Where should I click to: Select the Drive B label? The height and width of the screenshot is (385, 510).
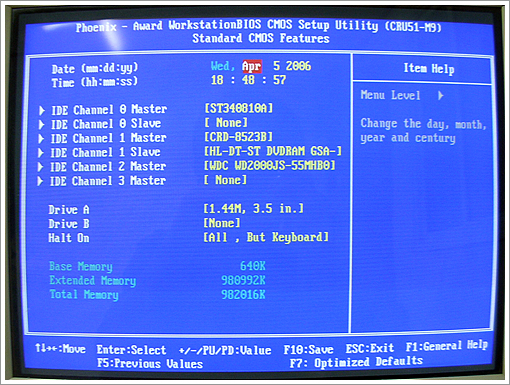click(x=69, y=224)
